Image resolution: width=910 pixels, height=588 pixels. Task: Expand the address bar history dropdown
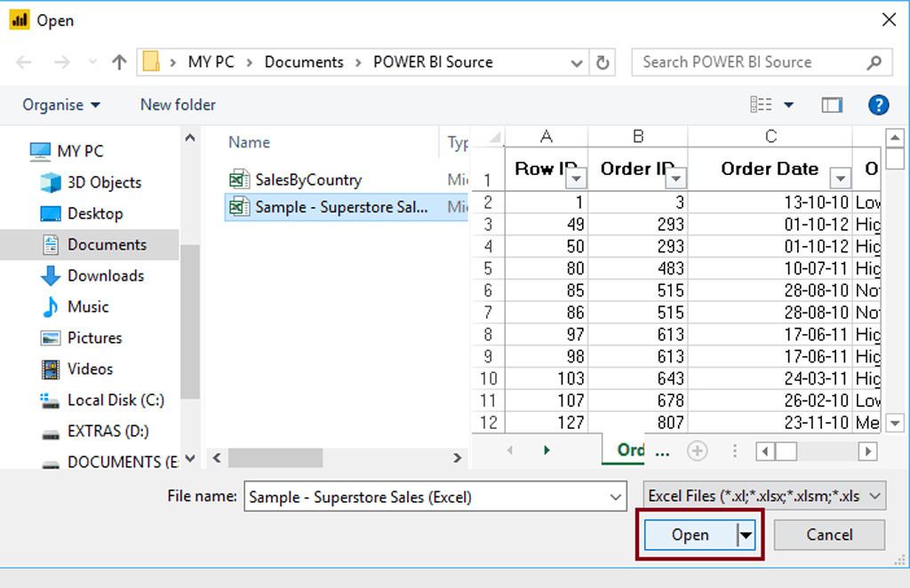(576, 63)
